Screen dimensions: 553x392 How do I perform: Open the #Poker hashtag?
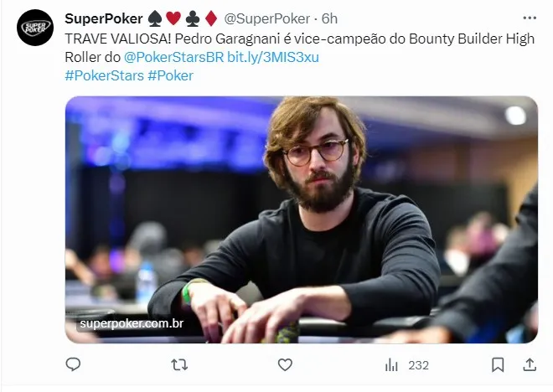click(170, 75)
